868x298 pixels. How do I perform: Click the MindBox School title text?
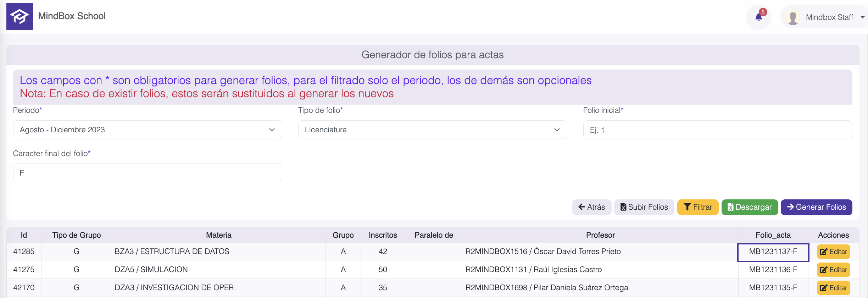72,16
